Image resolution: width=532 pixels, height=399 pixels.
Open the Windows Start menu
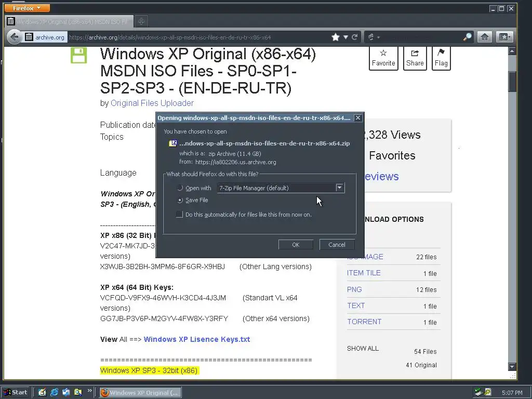pos(16,392)
